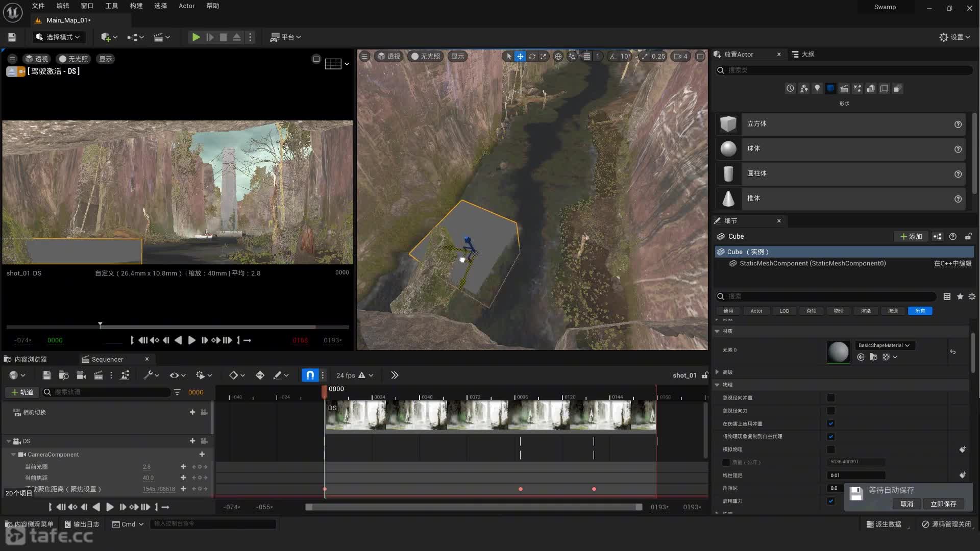Click the Shapes category icon in Place Actors
This screenshot has height=551, width=980.
click(x=830, y=89)
